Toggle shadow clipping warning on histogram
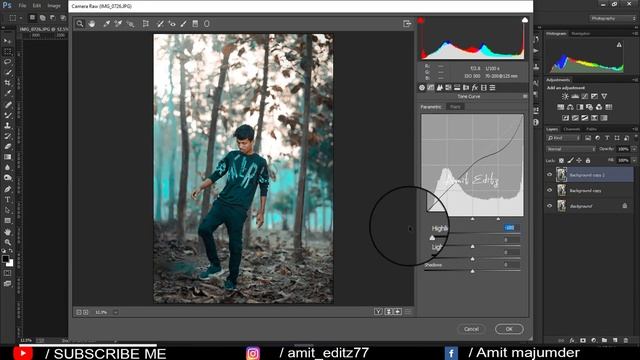640x360 pixels. point(421,20)
